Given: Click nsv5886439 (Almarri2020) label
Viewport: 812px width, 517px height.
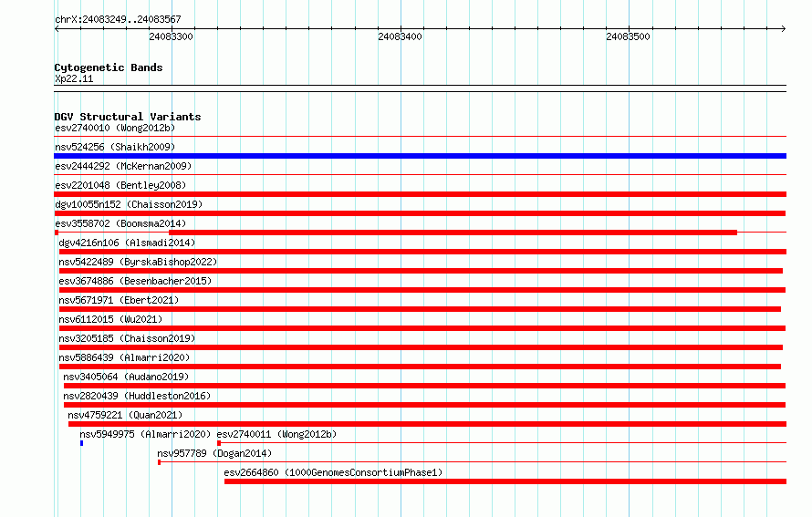Looking at the screenshot, I should pyautogui.click(x=124, y=357).
